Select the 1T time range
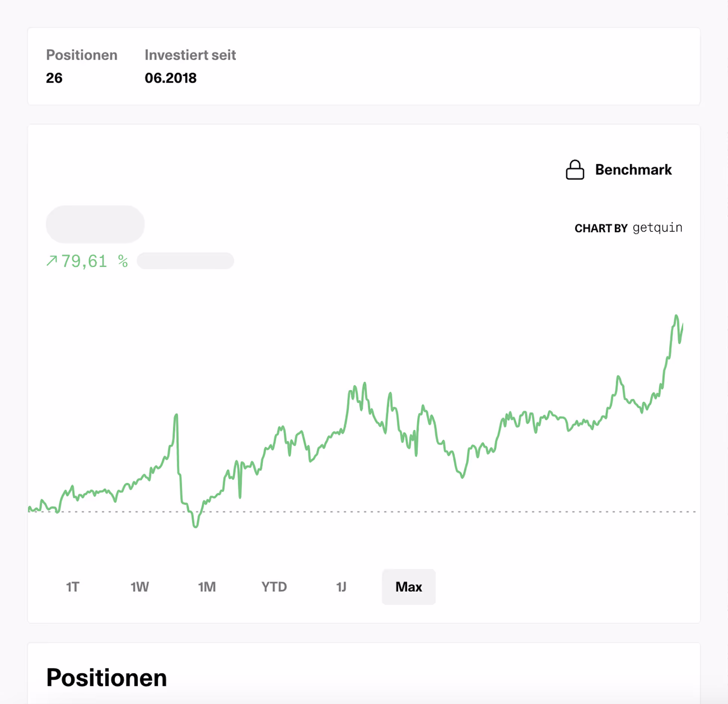 72,587
